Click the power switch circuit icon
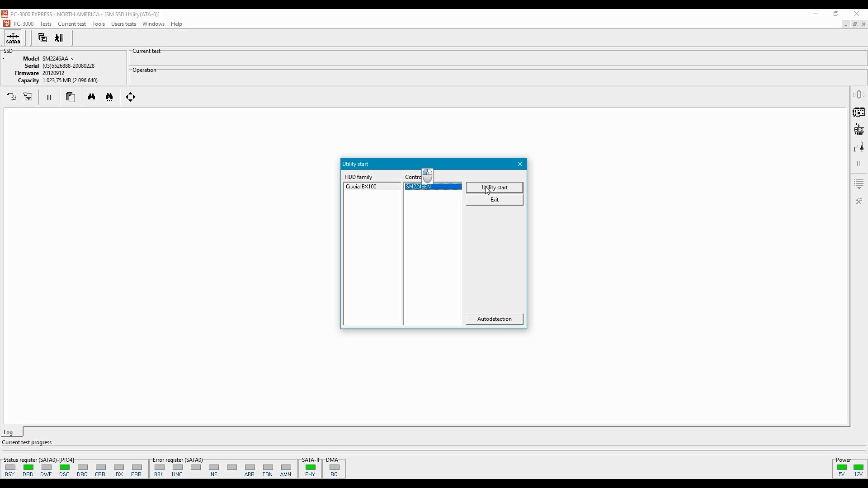This screenshot has height=488, width=868. click(x=859, y=147)
